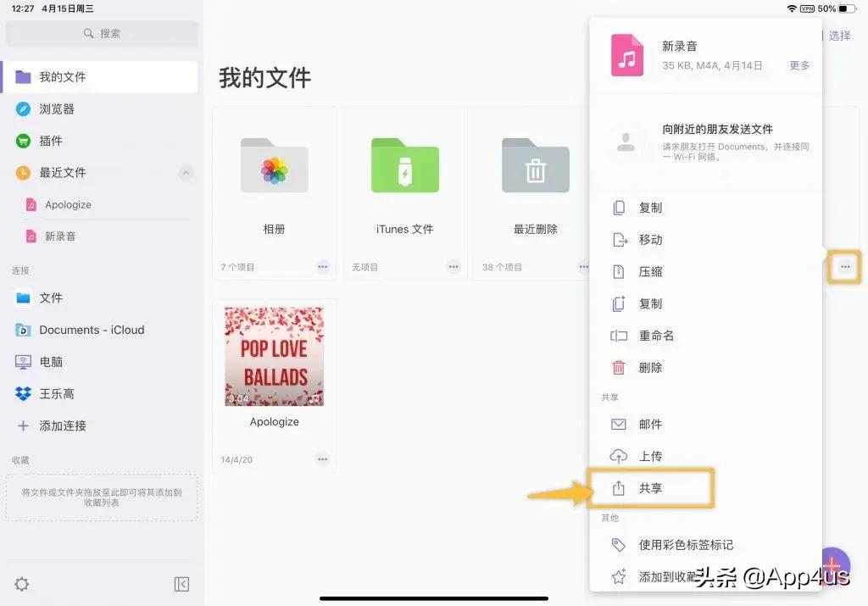Click the pink 新录音 audio file icon
This screenshot has height=606, width=868.
626,53
